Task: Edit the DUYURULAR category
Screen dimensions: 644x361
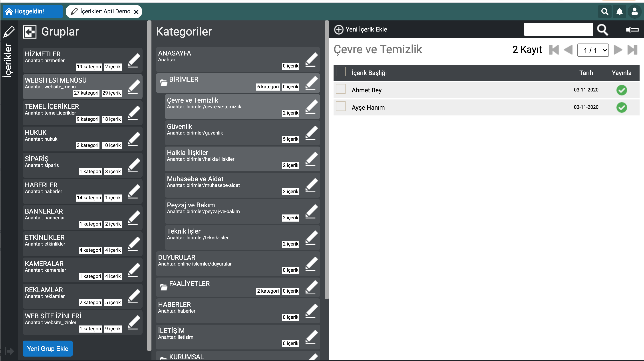Action: [312, 264]
